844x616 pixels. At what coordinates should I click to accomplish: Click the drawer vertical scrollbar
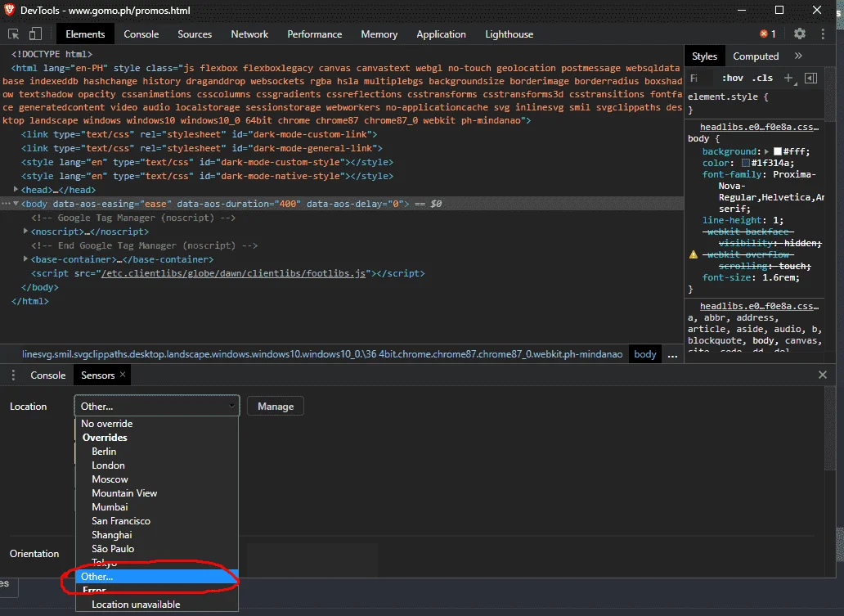[x=828, y=428]
